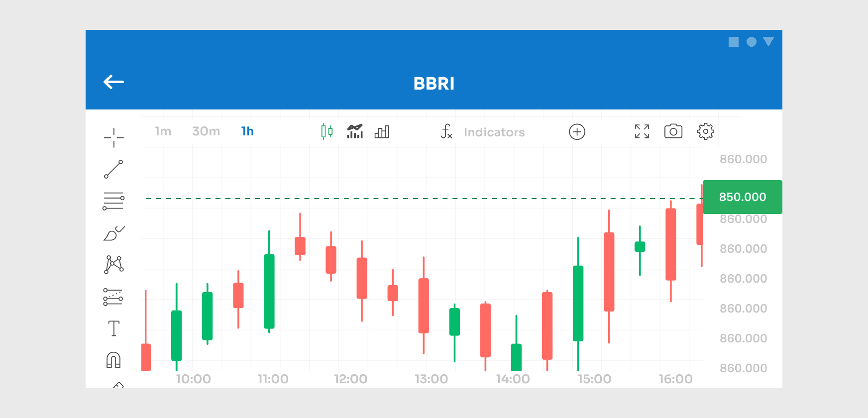Go back using the left arrow

(113, 82)
